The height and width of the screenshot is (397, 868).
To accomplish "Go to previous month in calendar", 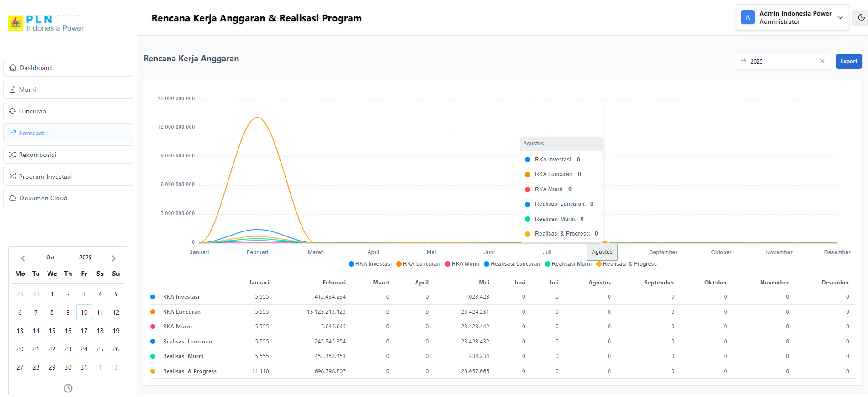I will (x=23, y=258).
